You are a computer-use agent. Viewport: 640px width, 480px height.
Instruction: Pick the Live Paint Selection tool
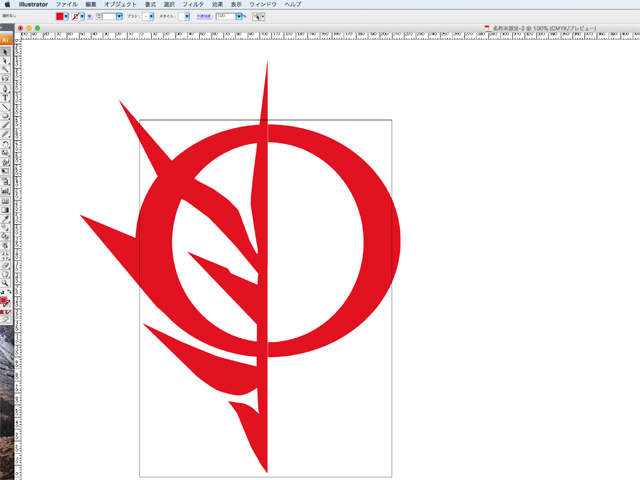pyautogui.click(x=5, y=246)
